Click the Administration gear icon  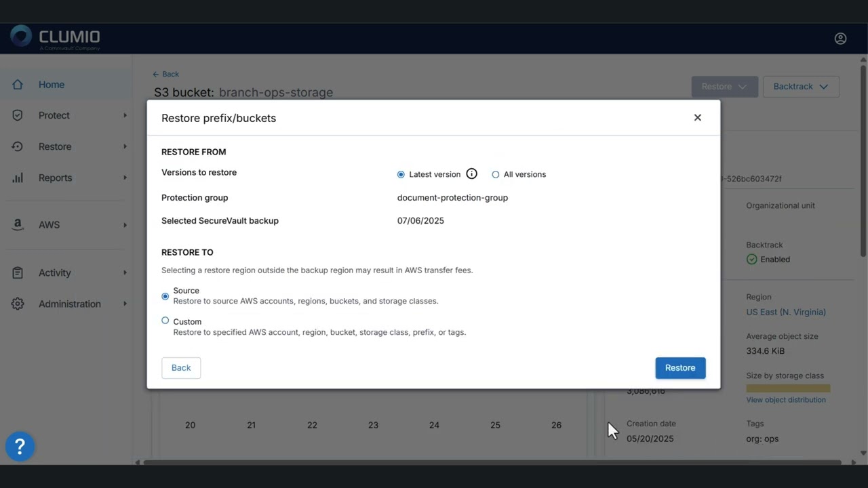[18, 304]
